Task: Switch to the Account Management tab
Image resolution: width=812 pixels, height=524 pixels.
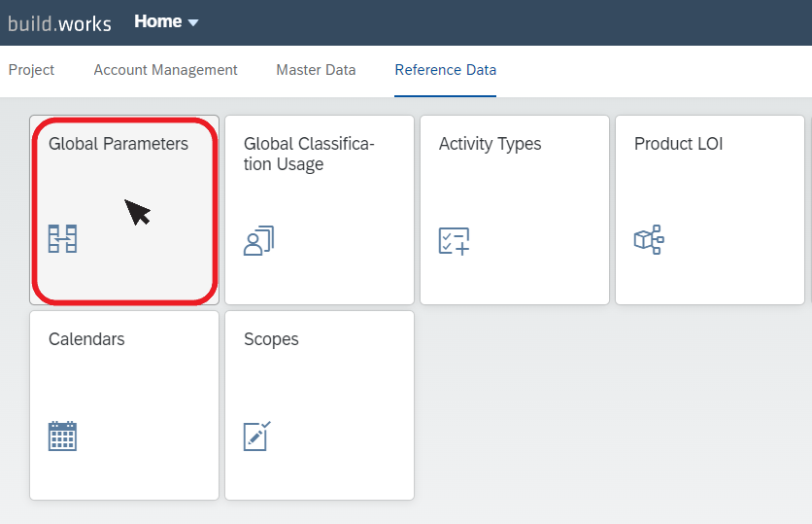Action: click(165, 70)
